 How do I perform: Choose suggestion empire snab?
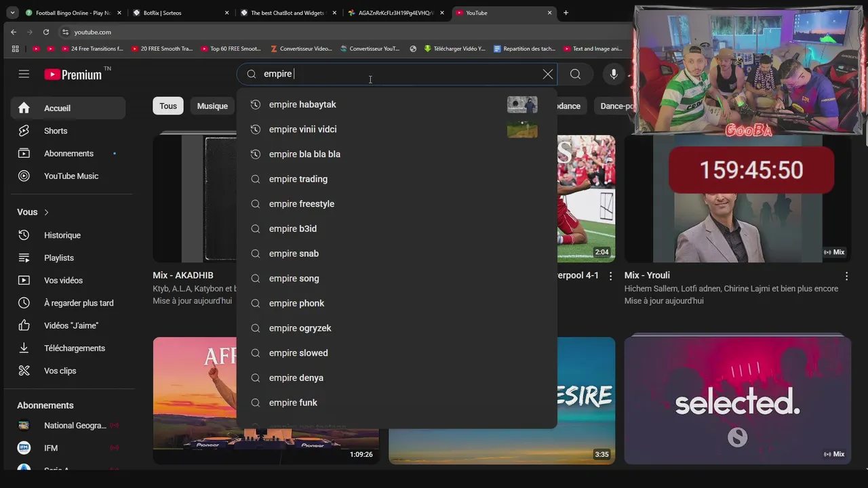[x=397, y=253]
